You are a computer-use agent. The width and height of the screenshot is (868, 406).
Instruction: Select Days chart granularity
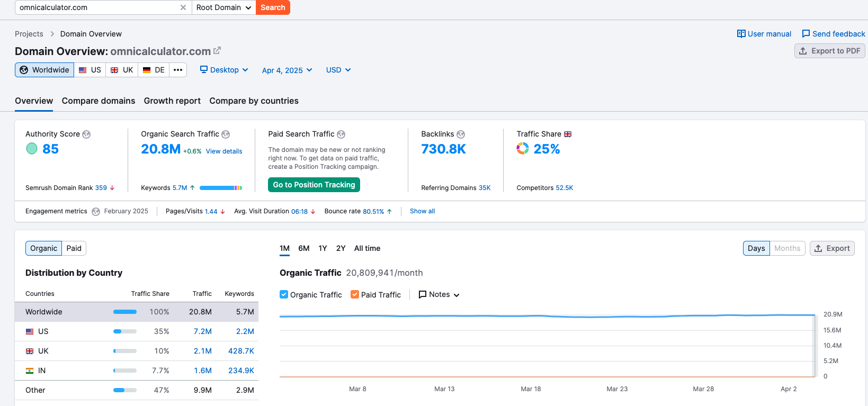click(x=756, y=248)
